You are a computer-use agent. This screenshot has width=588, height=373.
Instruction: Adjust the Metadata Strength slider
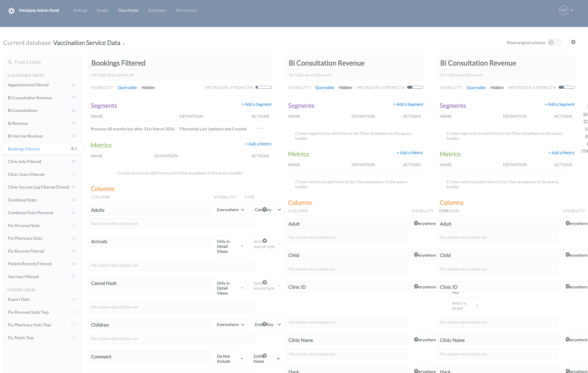pos(263,87)
